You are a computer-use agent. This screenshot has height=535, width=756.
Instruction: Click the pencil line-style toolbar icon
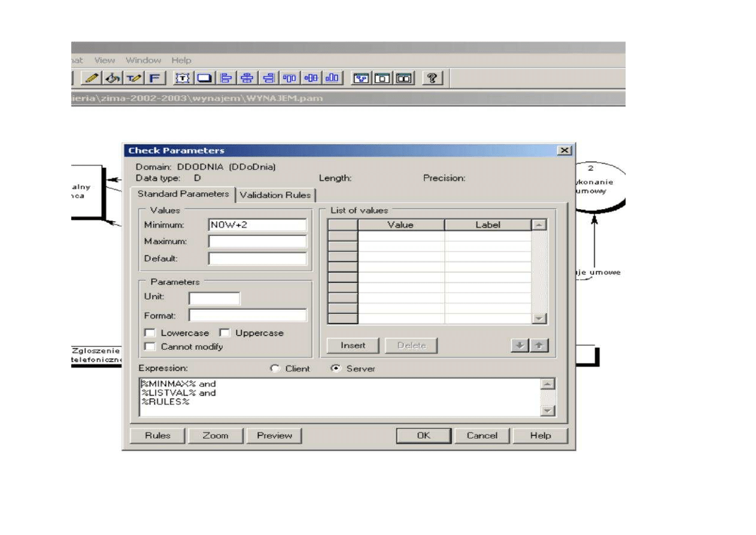93,78
